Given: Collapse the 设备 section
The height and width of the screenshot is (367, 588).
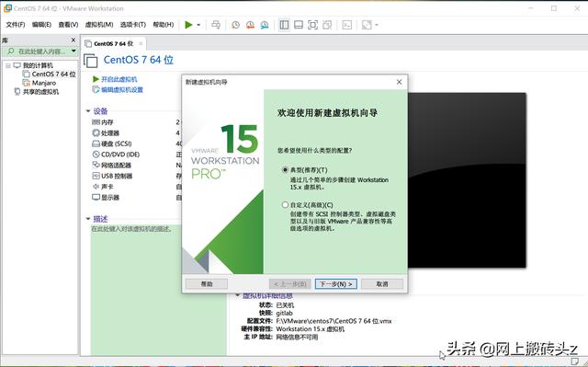Looking at the screenshot, I should [x=88, y=111].
